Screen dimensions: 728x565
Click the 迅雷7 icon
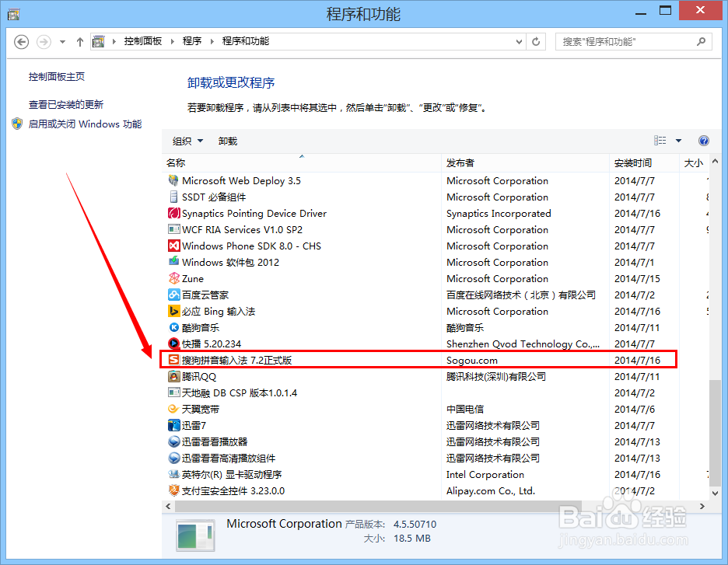[173, 425]
